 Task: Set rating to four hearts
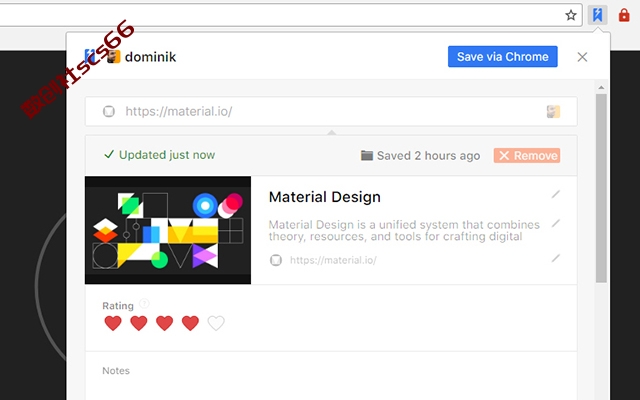190,323
